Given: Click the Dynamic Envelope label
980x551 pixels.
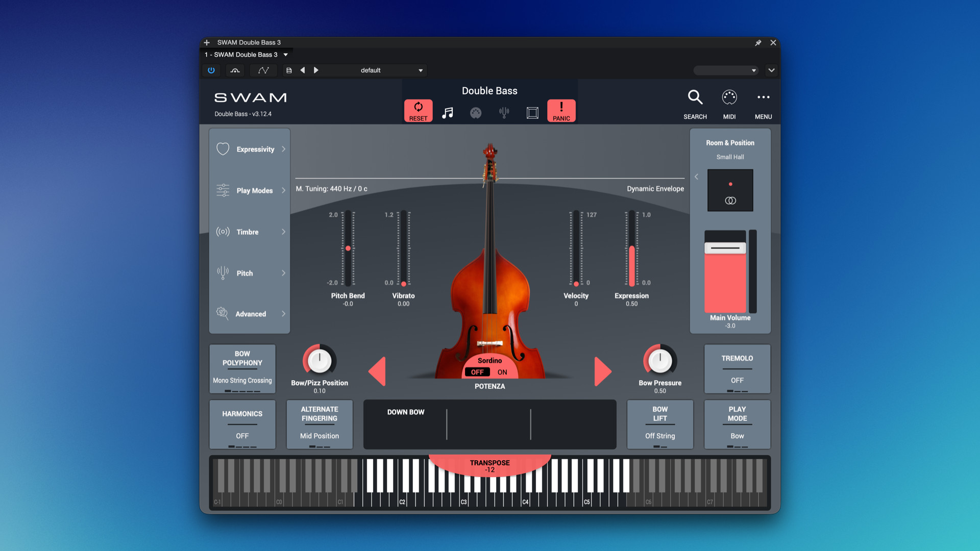Looking at the screenshot, I should click(x=655, y=189).
